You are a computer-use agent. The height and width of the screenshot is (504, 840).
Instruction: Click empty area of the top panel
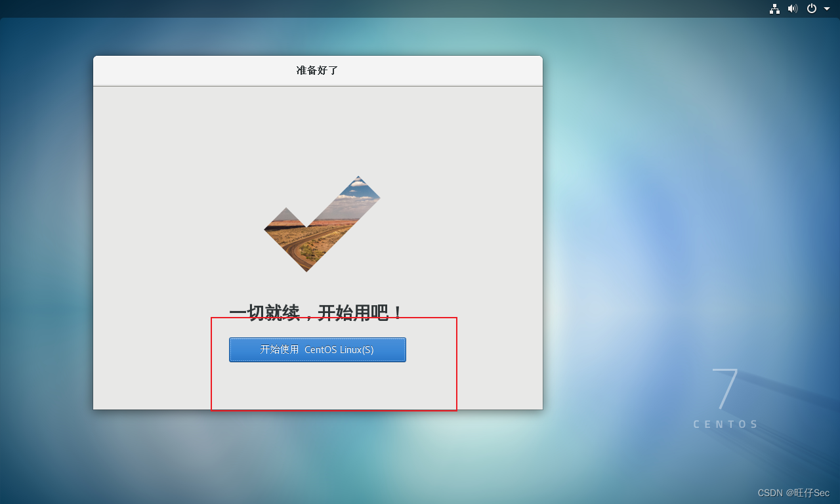tap(394, 9)
